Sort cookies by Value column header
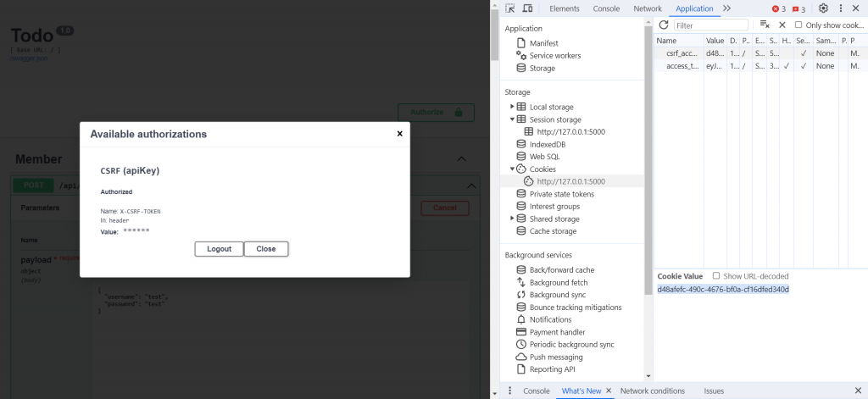Image resolution: width=868 pixels, height=399 pixels. pyautogui.click(x=715, y=41)
